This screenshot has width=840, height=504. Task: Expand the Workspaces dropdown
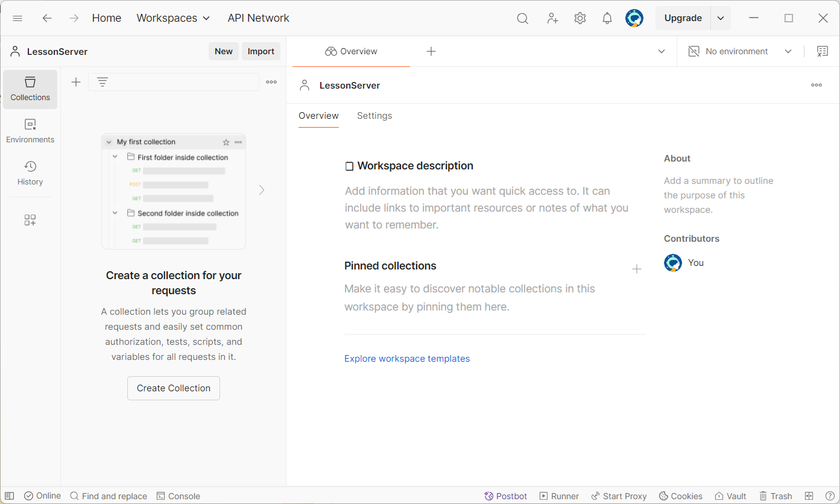click(173, 18)
